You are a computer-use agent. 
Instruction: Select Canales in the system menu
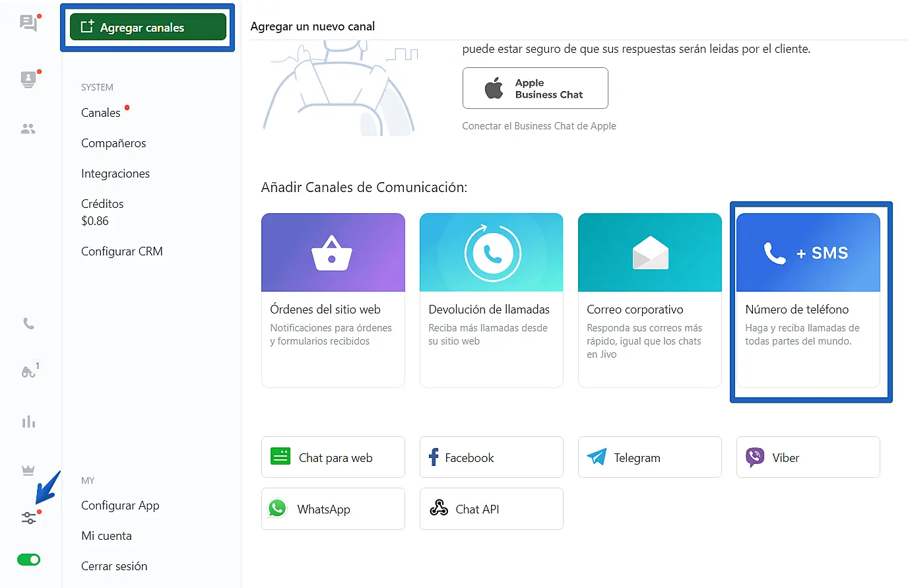pyautogui.click(x=101, y=113)
